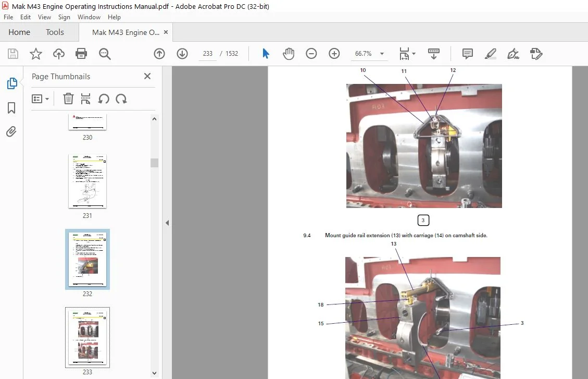
Task: Open the Window menu
Action: tap(89, 17)
